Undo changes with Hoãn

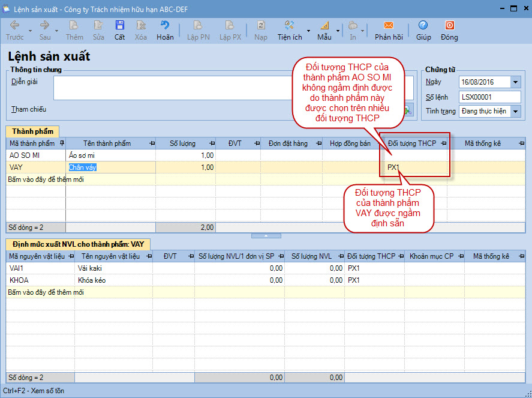(x=165, y=30)
